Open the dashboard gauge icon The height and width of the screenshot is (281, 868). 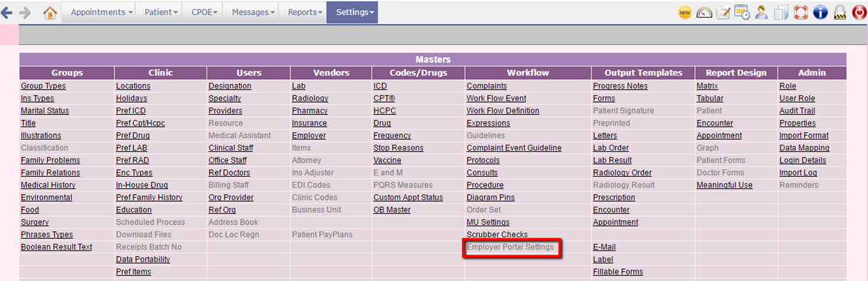click(x=704, y=12)
